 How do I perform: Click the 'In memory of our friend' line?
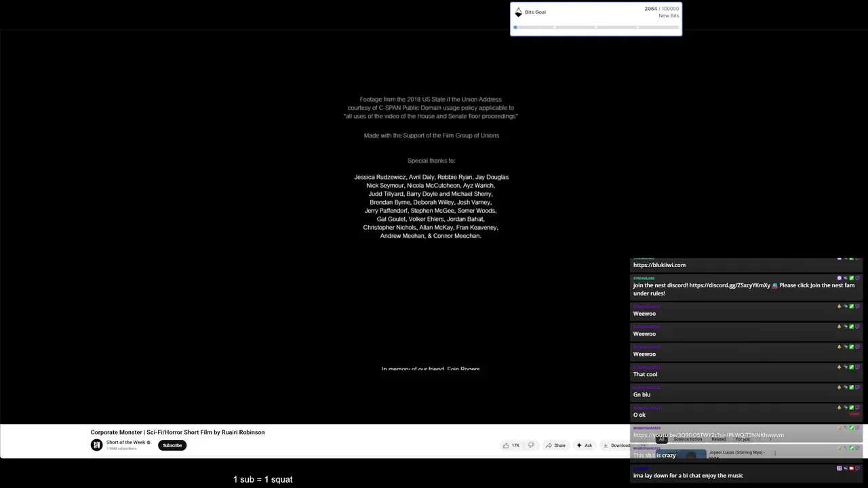click(431, 369)
